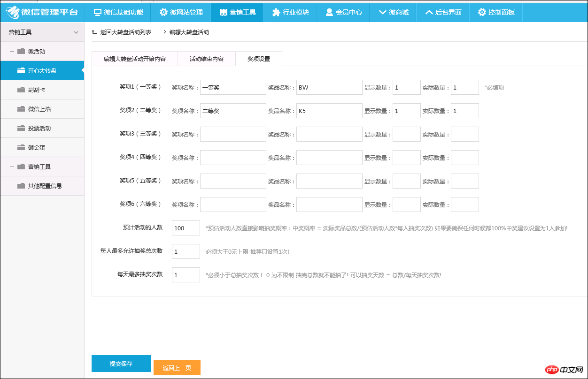The image size is (588, 379).
Task: Click the gear icon beside 控制面板
Action: (482, 12)
